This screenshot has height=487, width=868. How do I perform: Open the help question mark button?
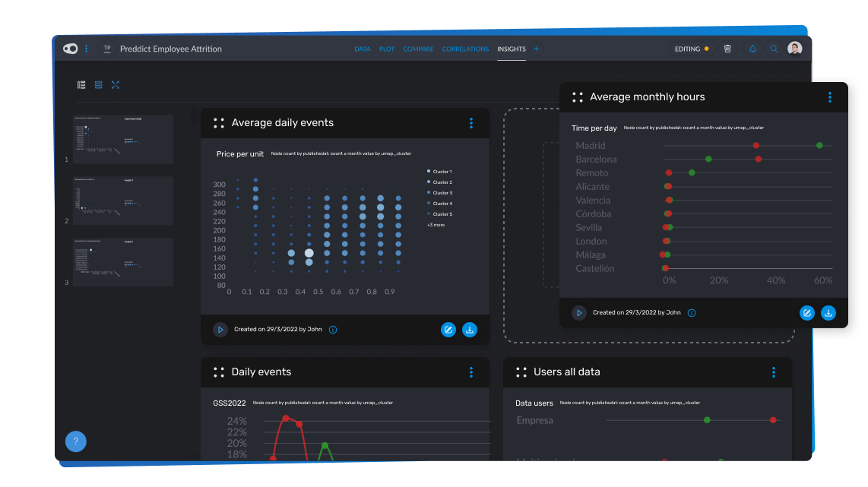point(75,441)
